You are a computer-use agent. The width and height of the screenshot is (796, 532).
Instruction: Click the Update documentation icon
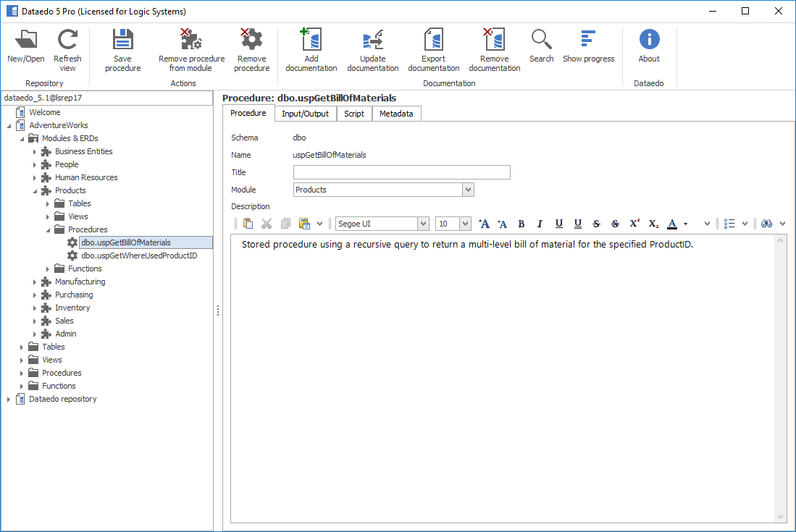(x=372, y=41)
